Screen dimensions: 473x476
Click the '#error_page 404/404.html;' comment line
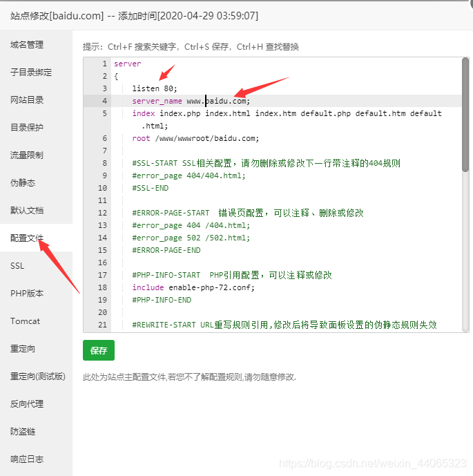click(x=189, y=175)
